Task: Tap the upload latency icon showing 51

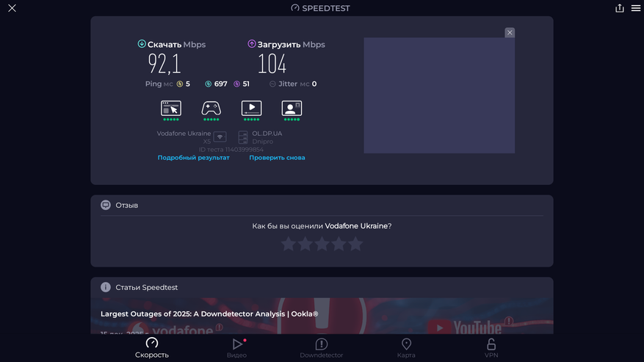Action: (x=236, y=84)
